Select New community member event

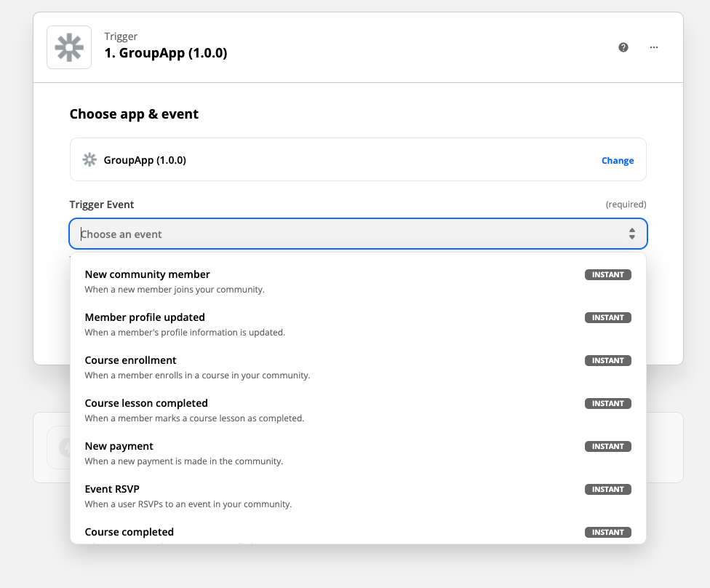[148, 275]
